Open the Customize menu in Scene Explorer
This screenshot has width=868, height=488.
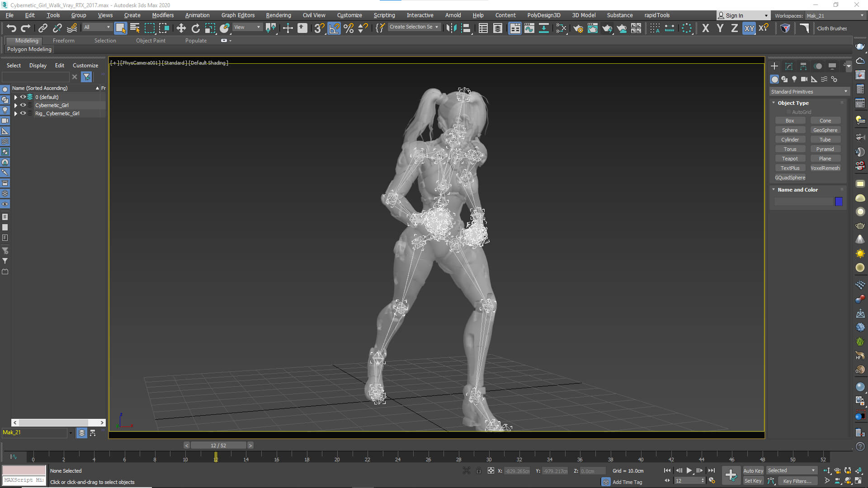85,66
